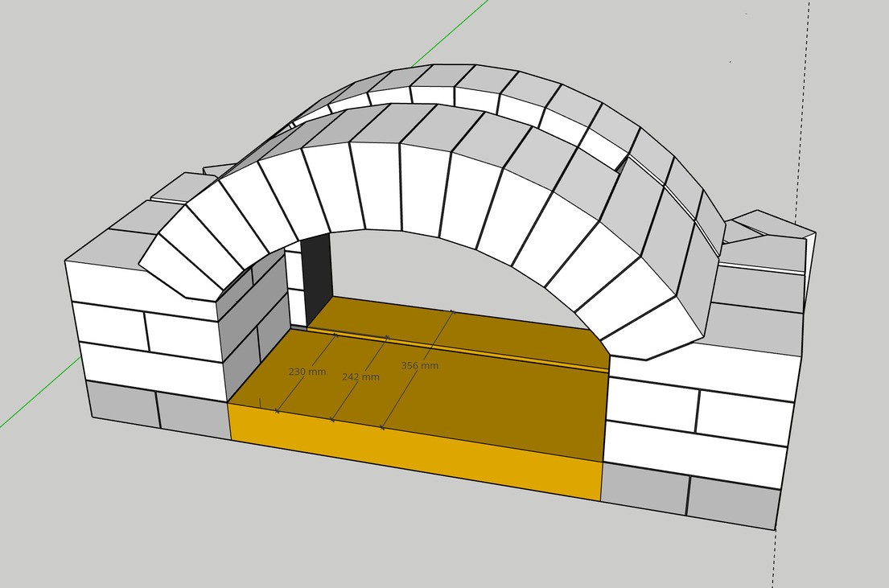Viewport: 889px width, 588px height.
Task: Select the bright yellow front face of hearth slab
Action: (x=418, y=454)
